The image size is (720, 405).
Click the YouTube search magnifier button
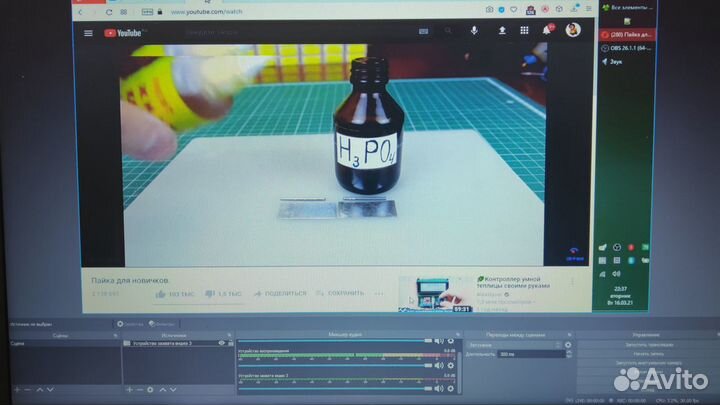coord(448,31)
